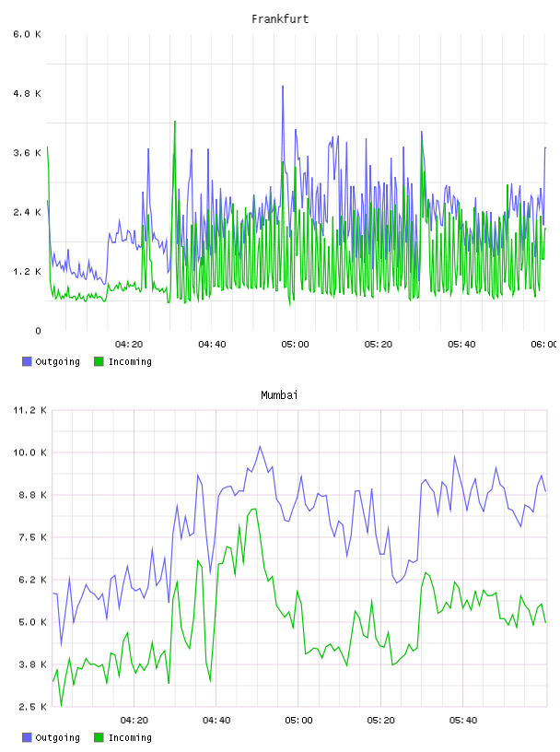560x752 pixels.
Task: Click the 04:20 time label in Frankfurt
Action: tap(129, 345)
